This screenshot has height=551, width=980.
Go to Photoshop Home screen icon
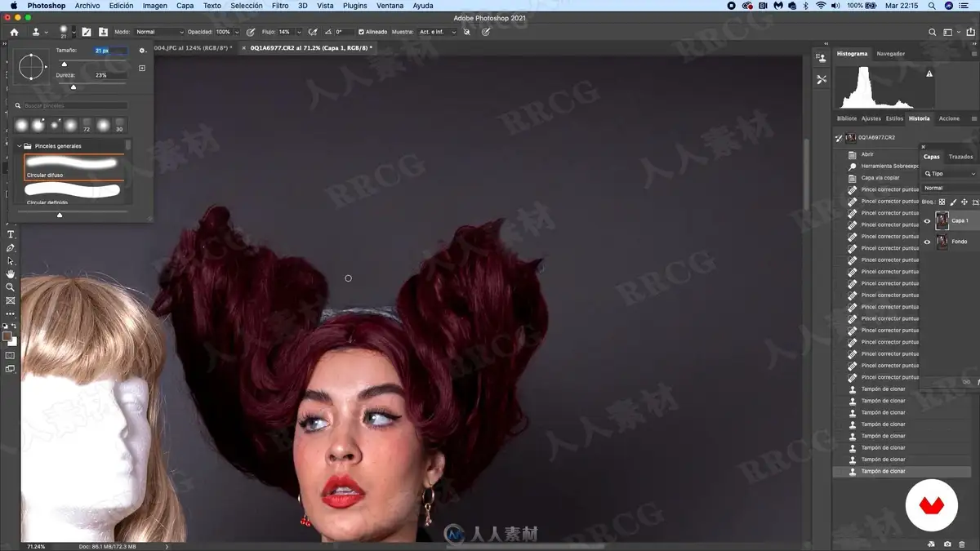(14, 32)
